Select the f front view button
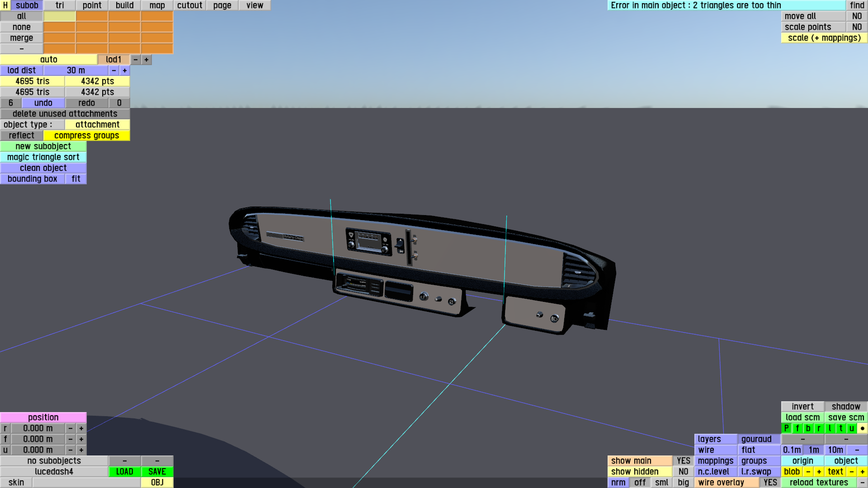 coord(797,428)
